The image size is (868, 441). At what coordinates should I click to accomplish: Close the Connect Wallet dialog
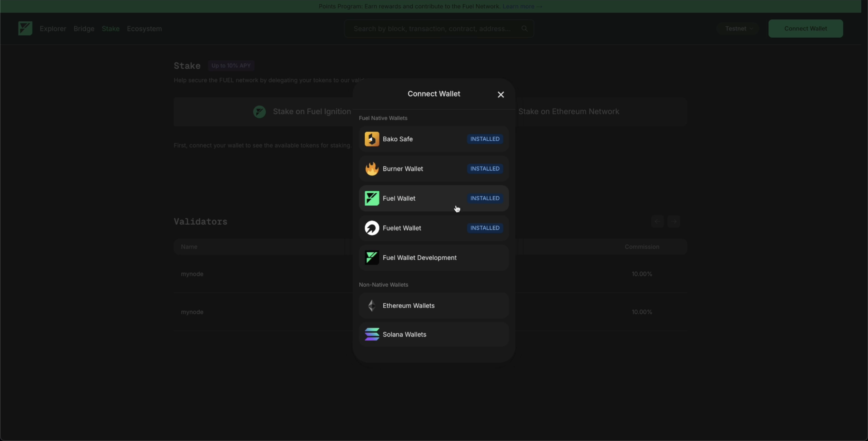coord(501,95)
